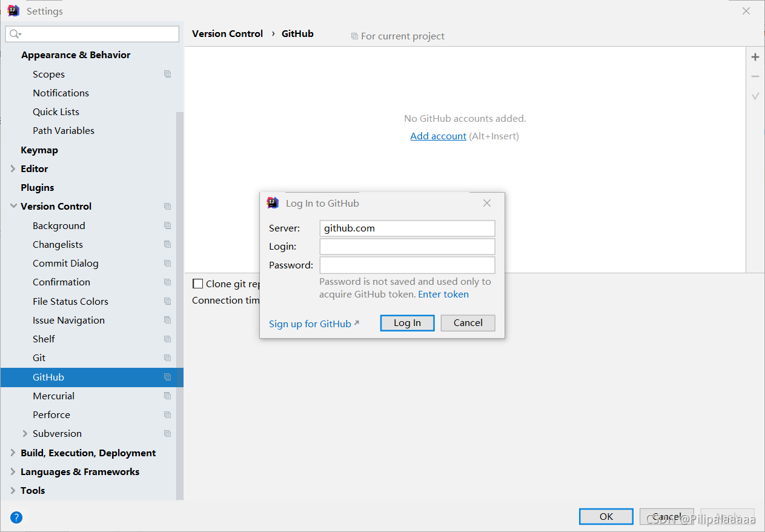Click project-level icon beside Commit Dialog
765x532 pixels.
(x=168, y=263)
